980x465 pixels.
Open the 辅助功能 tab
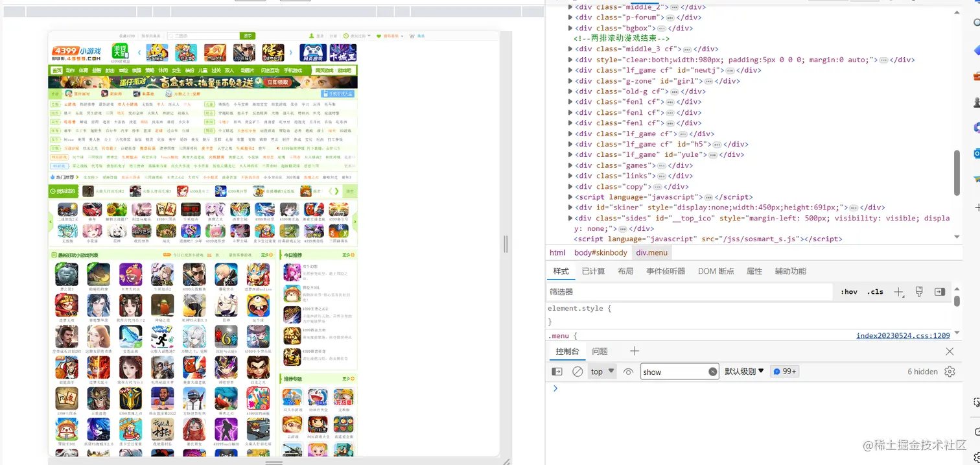[x=791, y=271]
